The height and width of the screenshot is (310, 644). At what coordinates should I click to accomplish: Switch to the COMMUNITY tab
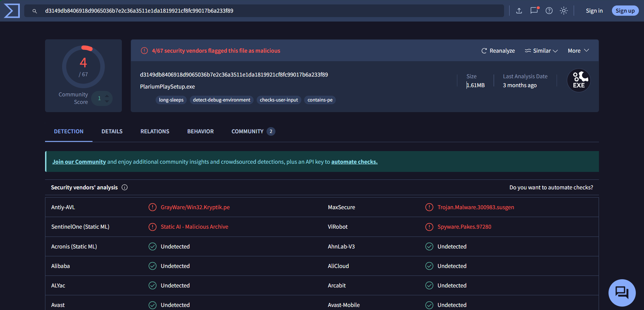pyautogui.click(x=253, y=131)
